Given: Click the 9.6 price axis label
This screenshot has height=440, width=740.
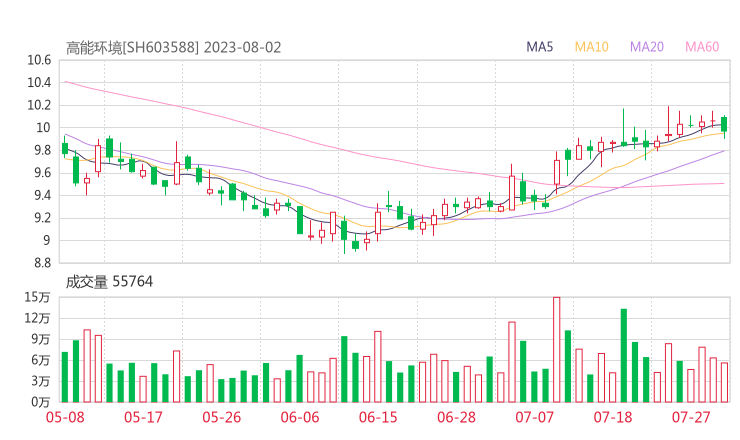Looking at the screenshot, I should pyautogui.click(x=42, y=173).
